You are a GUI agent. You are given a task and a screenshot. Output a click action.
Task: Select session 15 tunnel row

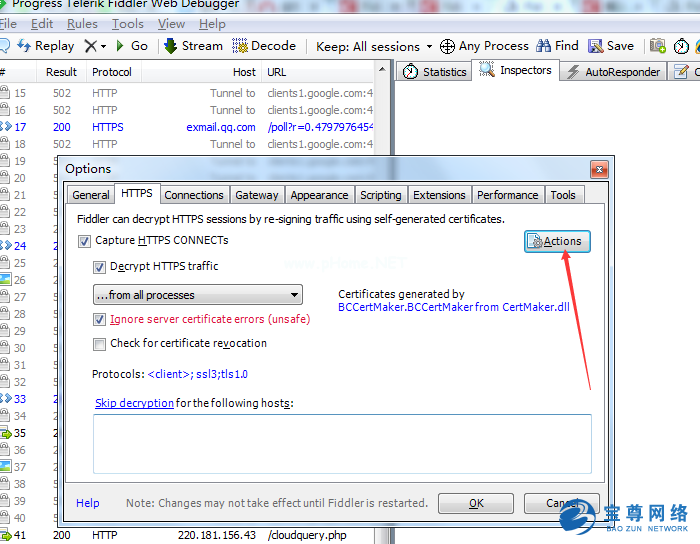187,93
